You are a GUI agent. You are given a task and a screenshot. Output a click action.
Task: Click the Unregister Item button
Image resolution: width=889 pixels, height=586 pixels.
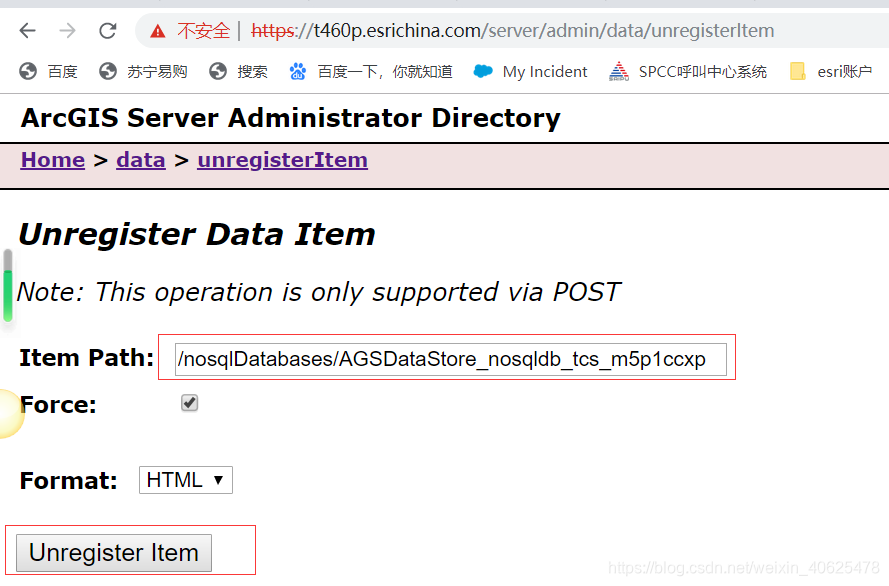pyautogui.click(x=112, y=552)
